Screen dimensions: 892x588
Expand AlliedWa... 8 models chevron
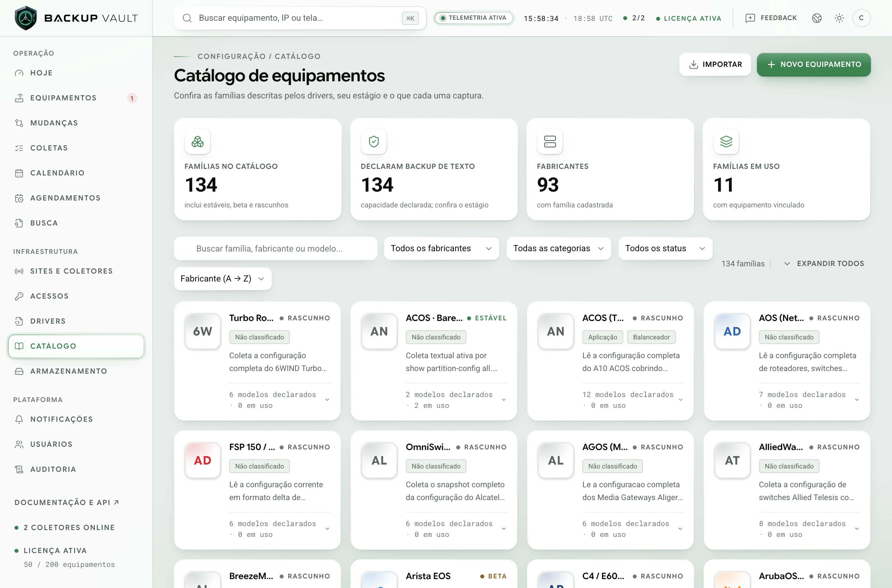pos(857,529)
